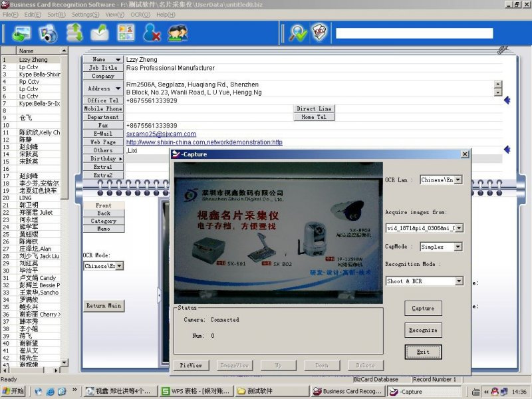This screenshot has width=532, height=399.
Task: Click the database with green arrows icon
Action: pyautogui.click(x=74, y=33)
